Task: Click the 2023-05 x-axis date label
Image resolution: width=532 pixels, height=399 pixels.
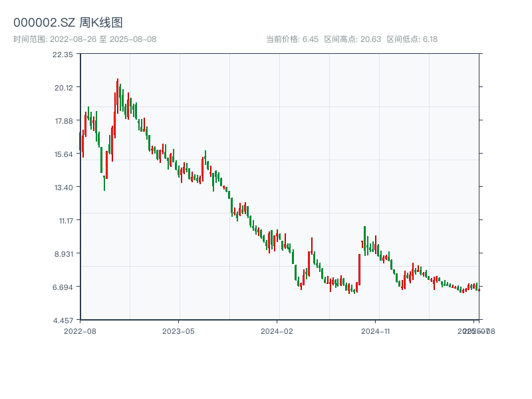Action: [x=178, y=331]
